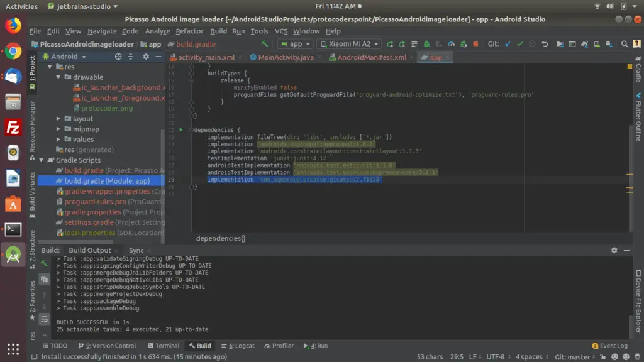Screen dimensions: 644x362
Task: Click the Search Everywhere magnifier icon
Action: (625, 44)
